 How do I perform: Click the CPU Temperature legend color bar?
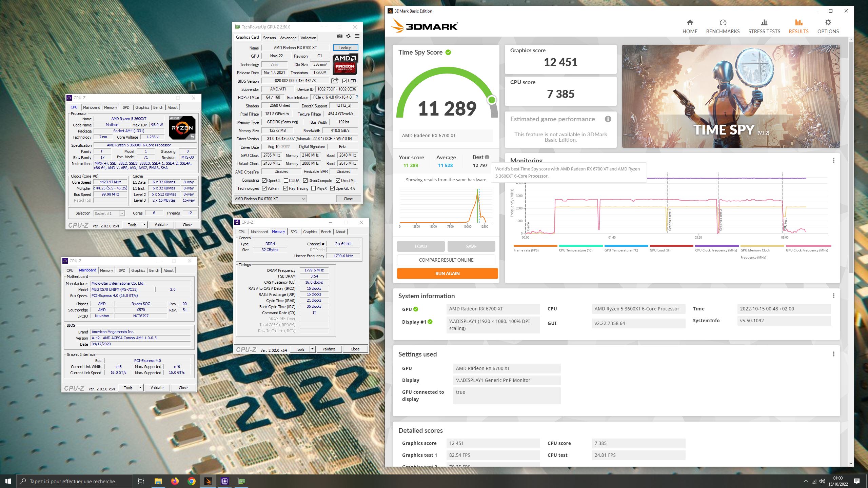click(x=580, y=246)
